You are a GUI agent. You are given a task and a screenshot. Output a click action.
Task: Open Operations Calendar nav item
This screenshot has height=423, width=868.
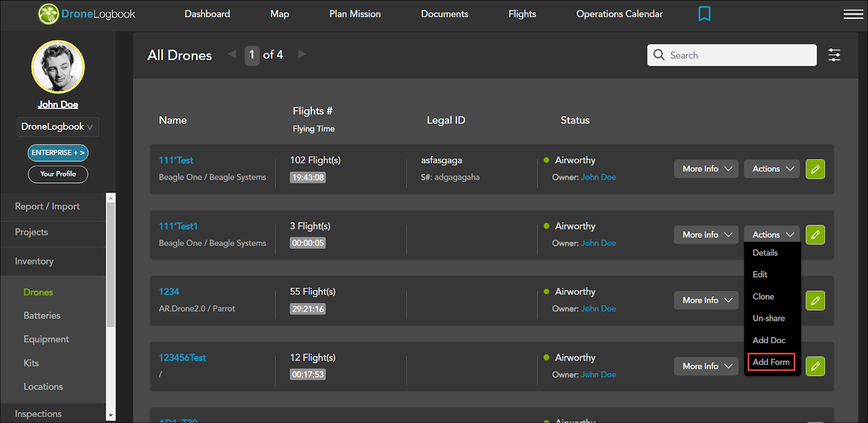620,14
